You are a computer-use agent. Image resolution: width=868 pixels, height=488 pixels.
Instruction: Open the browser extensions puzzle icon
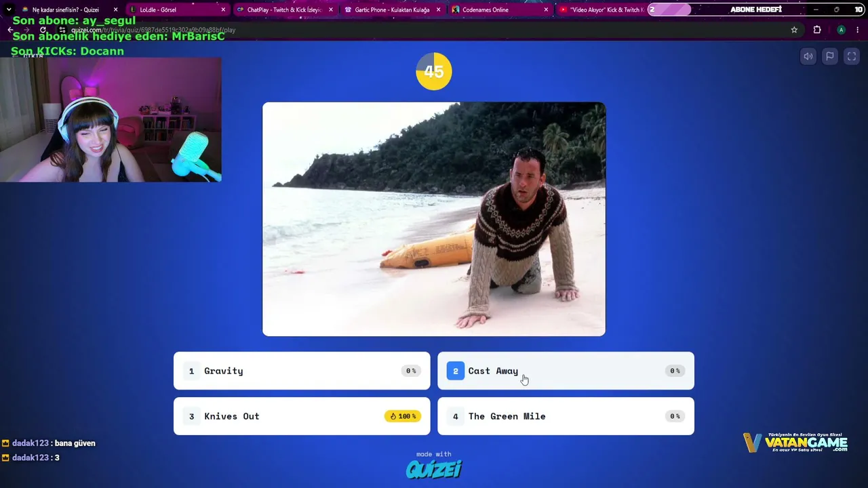[x=817, y=30]
